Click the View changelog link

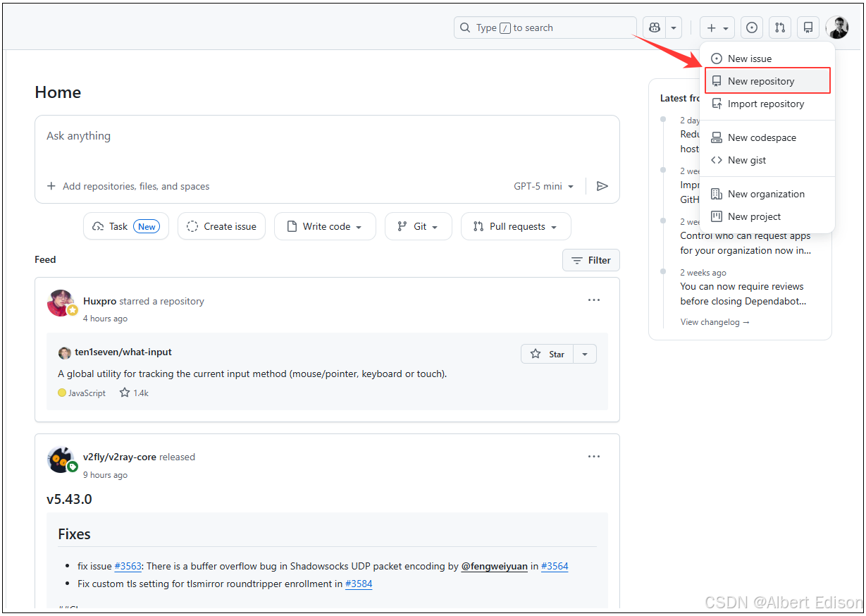pyautogui.click(x=715, y=322)
